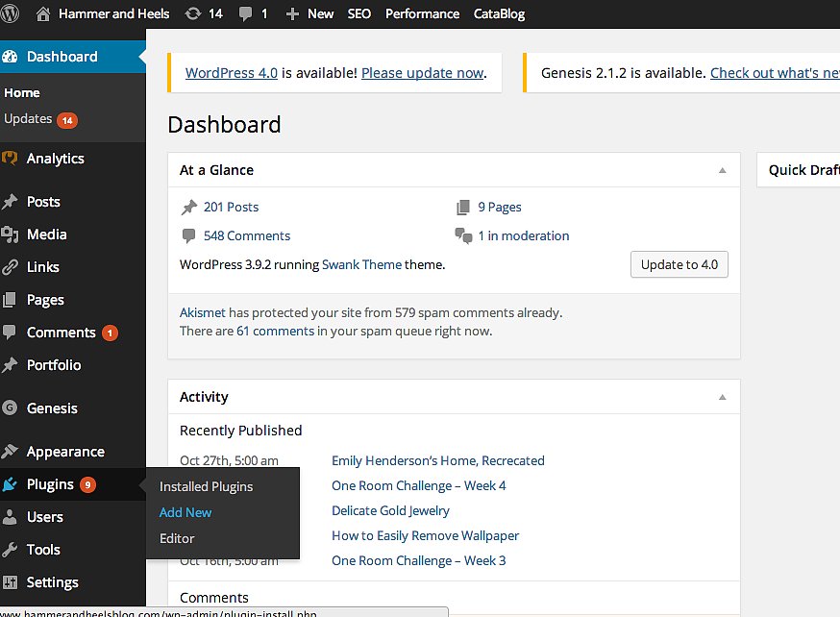The width and height of the screenshot is (840, 617).
Task: Click the Portfolio pin icon in the sidebar
Action: coord(9,365)
